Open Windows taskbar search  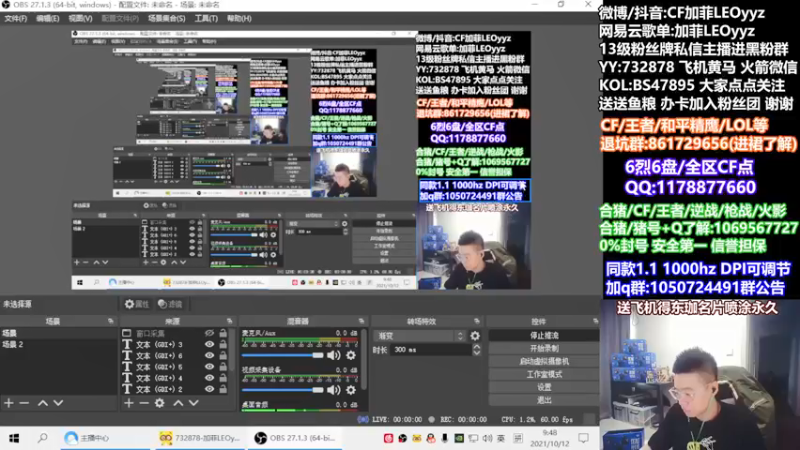(43, 438)
